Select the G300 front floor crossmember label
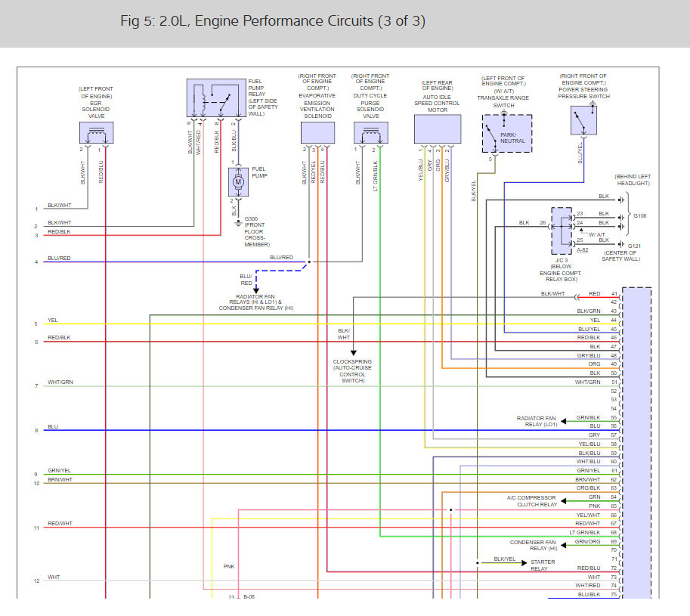 click(257, 231)
